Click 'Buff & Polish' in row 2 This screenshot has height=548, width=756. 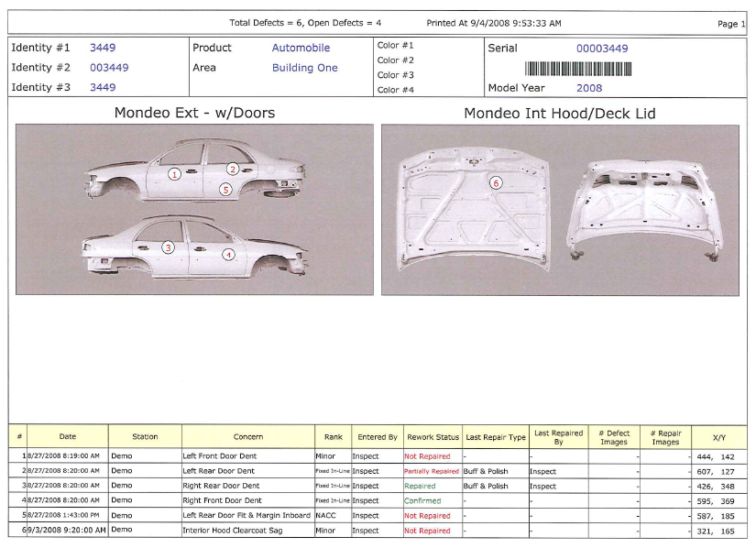pyautogui.click(x=486, y=471)
